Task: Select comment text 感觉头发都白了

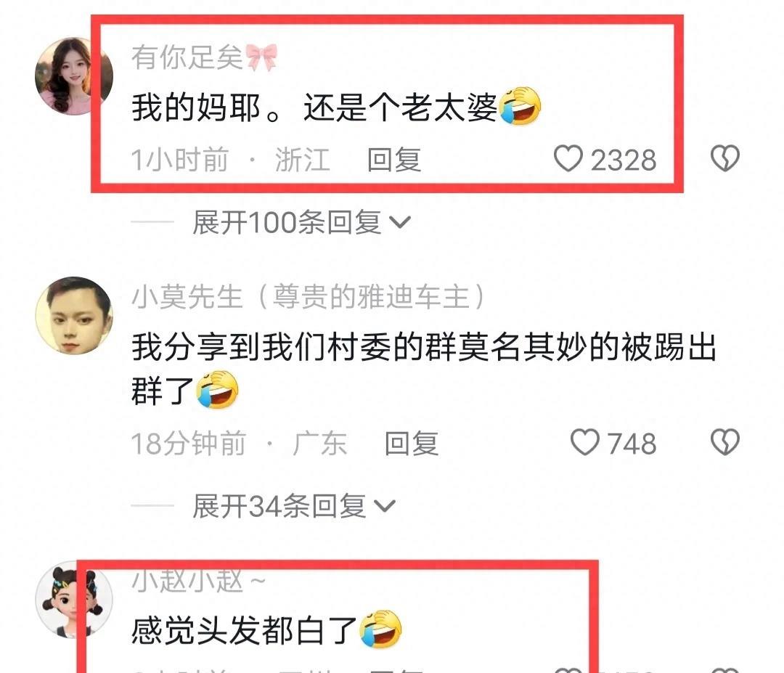Action: 266,630
